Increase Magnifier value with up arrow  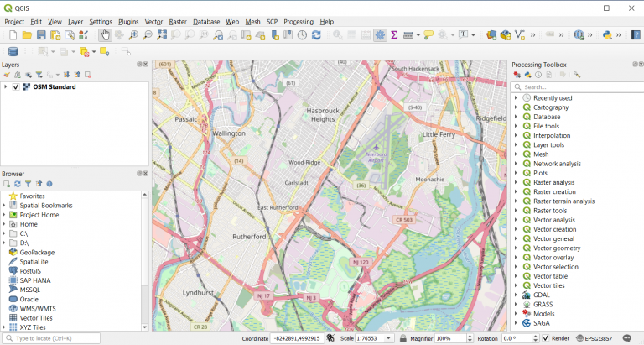pyautogui.click(x=470, y=337)
